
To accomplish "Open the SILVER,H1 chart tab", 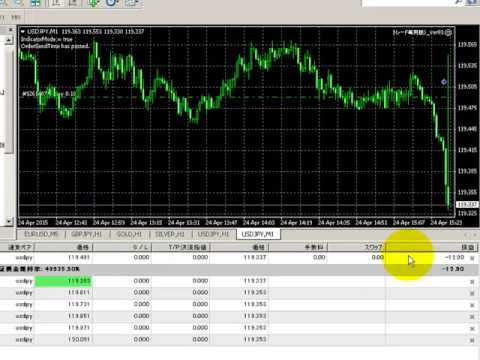I will point(170,234).
